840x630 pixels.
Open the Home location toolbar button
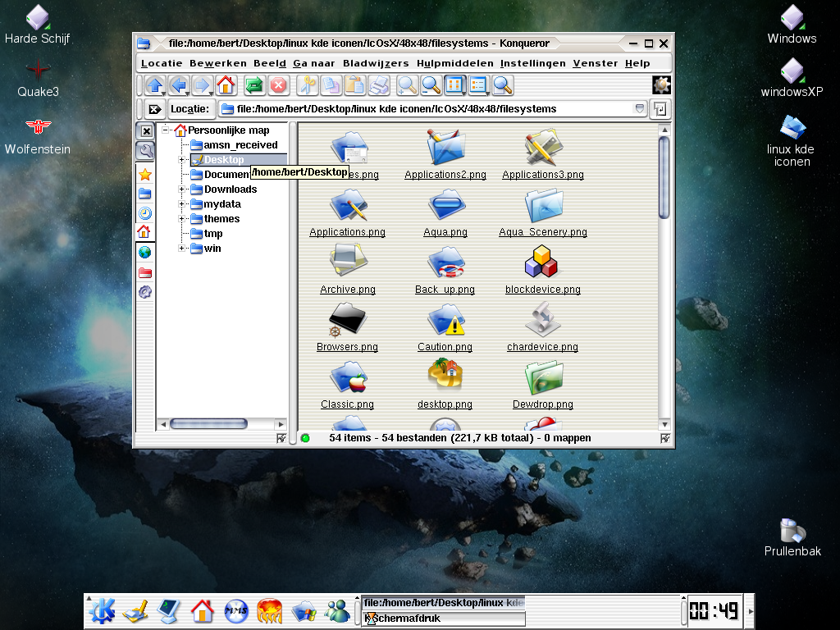[x=226, y=85]
